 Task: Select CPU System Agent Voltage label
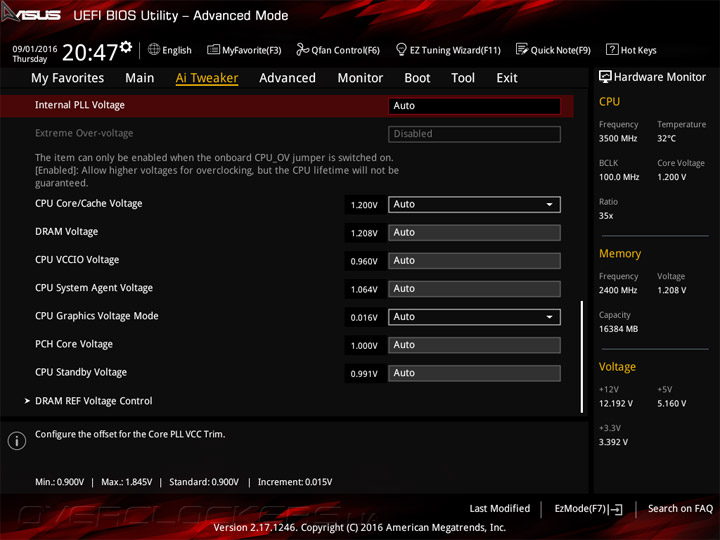click(x=94, y=288)
